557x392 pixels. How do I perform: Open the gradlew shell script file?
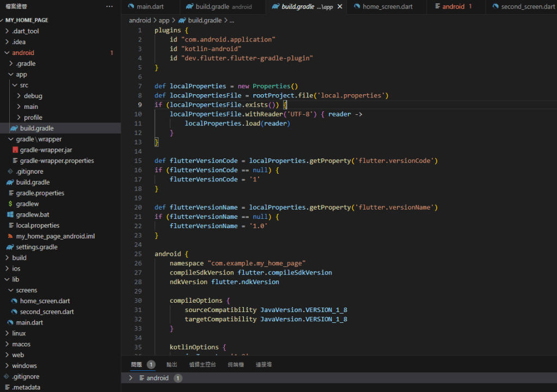[27, 204]
